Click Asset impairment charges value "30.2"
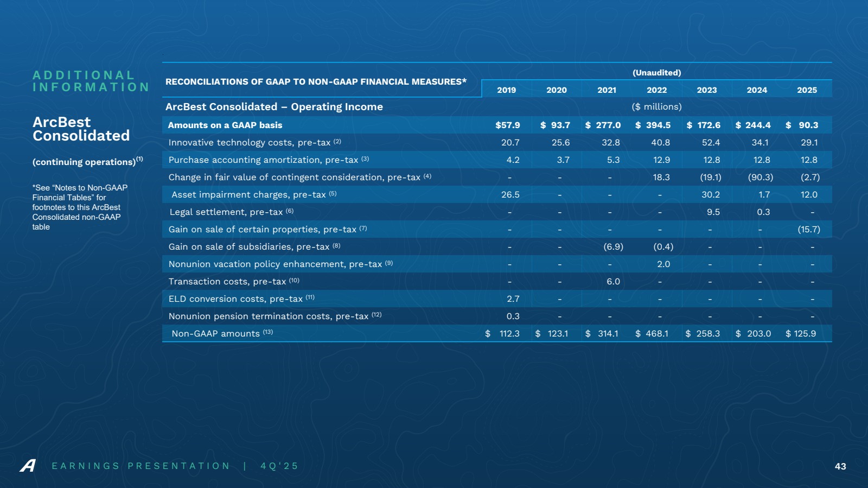This screenshot has height=488, width=868. click(711, 195)
